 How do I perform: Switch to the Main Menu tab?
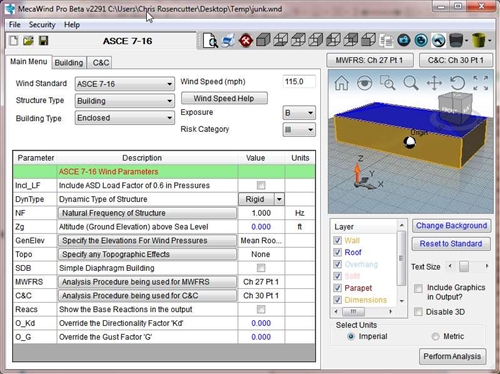[29, 62]
